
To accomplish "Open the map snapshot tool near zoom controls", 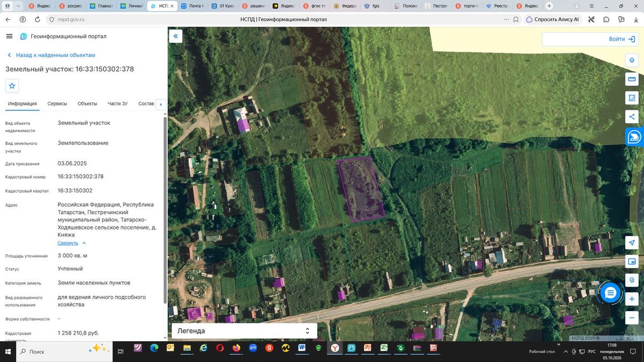I will click(632, 262).
